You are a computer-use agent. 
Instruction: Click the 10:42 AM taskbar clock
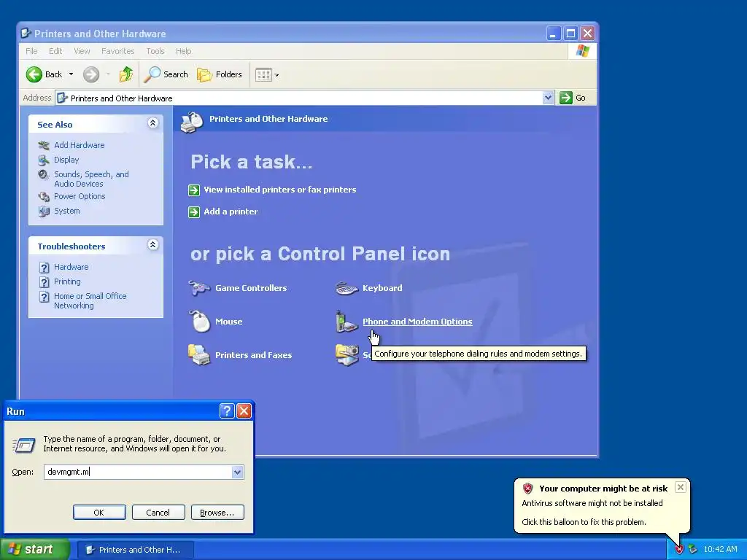[x=720, y=550]
